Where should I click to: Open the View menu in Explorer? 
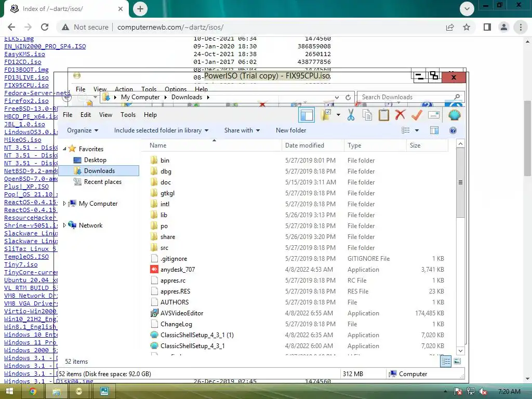[x=105, y=115]
